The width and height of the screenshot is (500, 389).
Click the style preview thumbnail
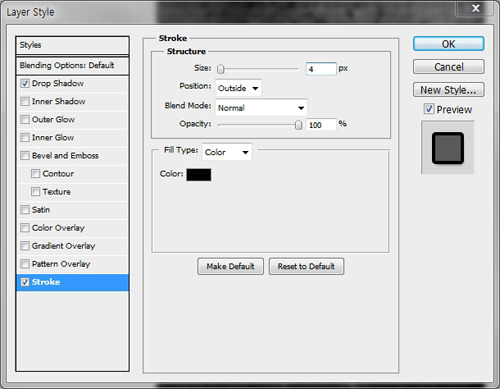448,148
